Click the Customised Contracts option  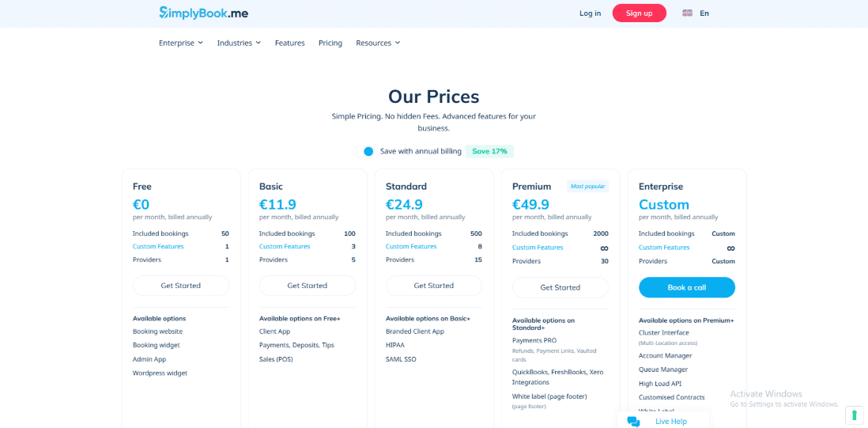click(x=671, y=398)
